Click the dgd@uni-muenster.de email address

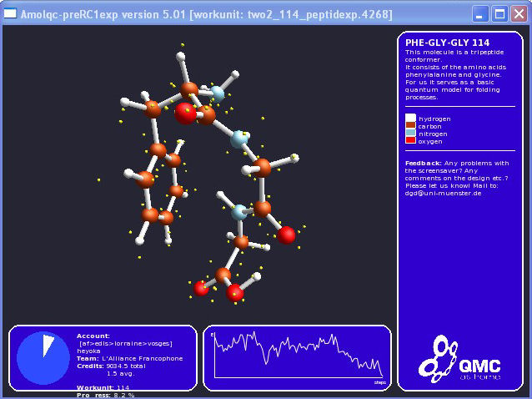pos(443,193)
